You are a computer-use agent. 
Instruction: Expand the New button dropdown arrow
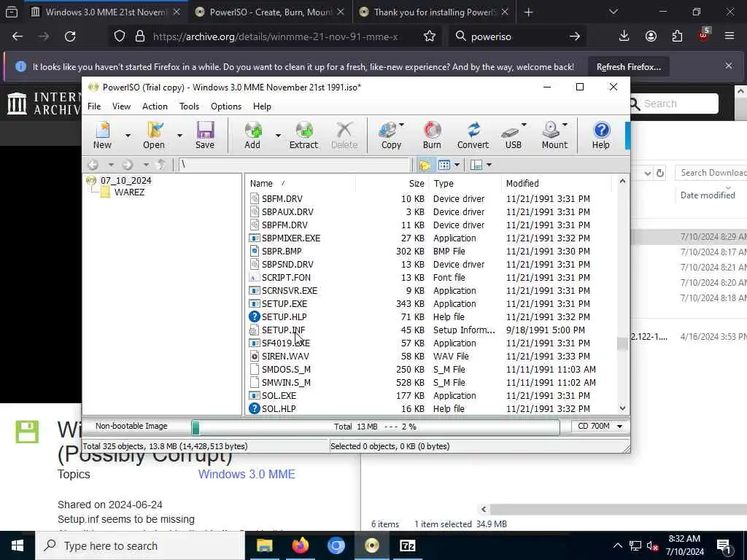click(x=128, y=136)
